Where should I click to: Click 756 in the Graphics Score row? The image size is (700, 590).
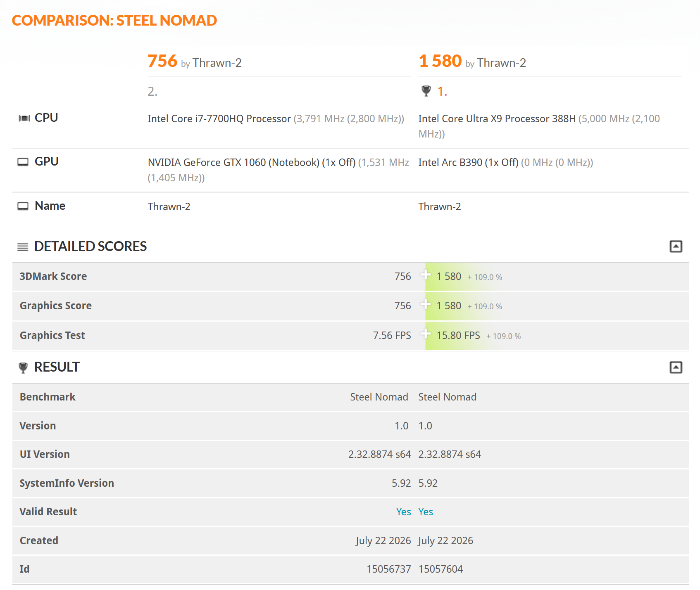[402, 306]
